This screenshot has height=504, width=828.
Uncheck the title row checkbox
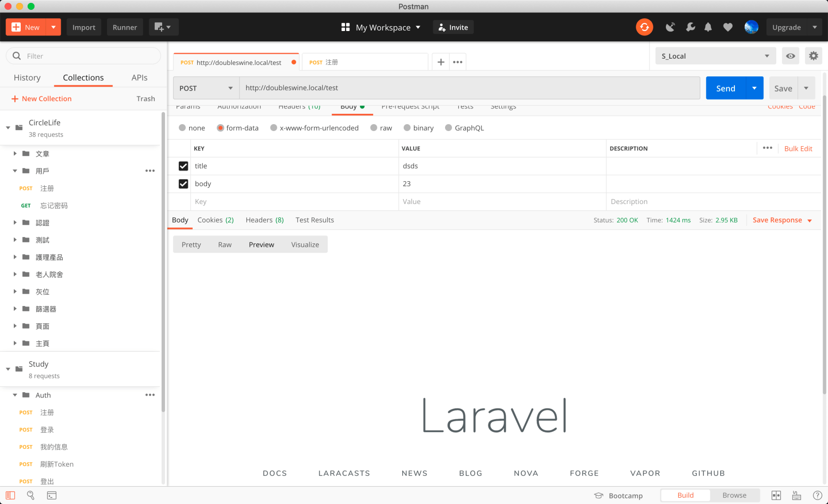point(183,166)
